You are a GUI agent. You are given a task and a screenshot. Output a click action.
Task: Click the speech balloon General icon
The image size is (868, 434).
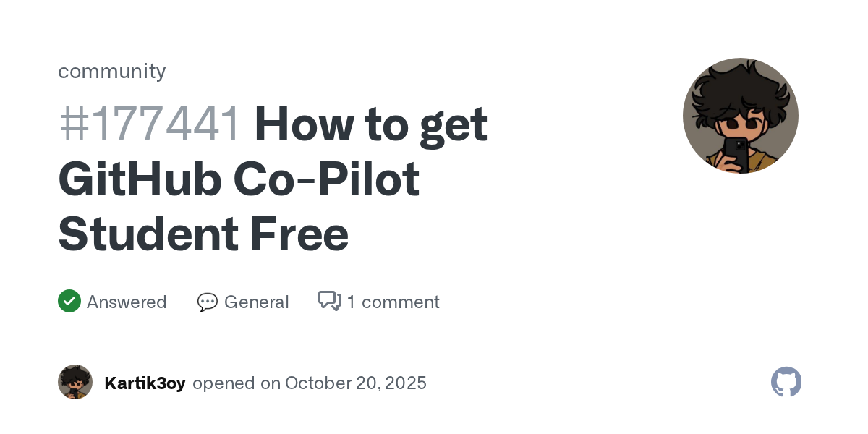point(208,302)
